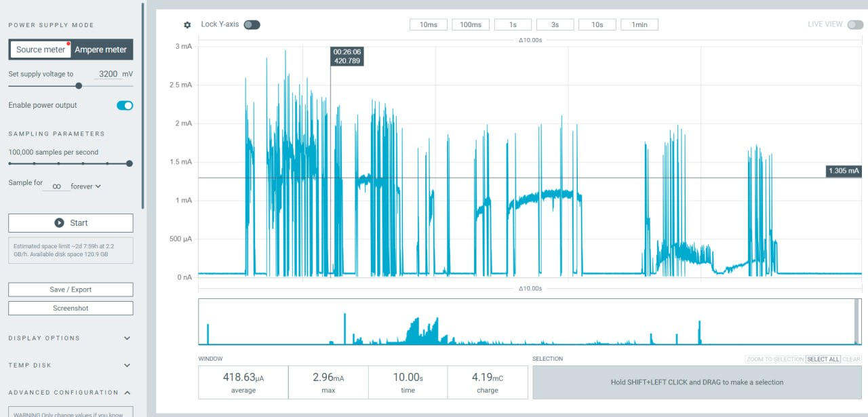Enable the LIVE VIEW switch
Screen dimensions: 868x417
click(855, 25)
